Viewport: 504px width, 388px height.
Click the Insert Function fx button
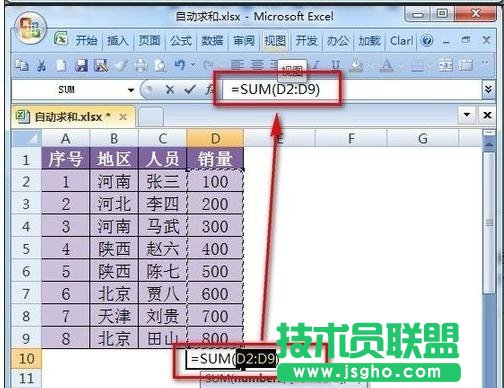tap(210, 89)
